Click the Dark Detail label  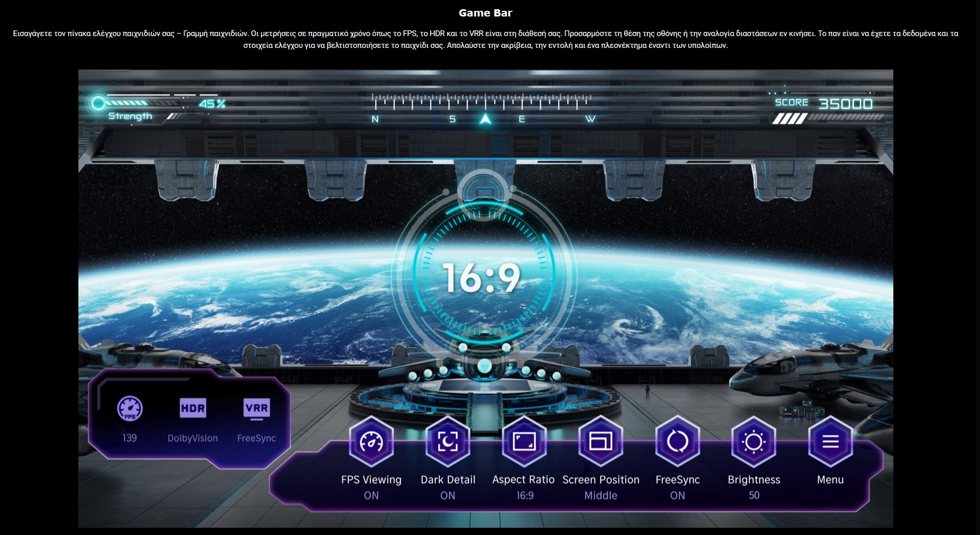(448, 479)
